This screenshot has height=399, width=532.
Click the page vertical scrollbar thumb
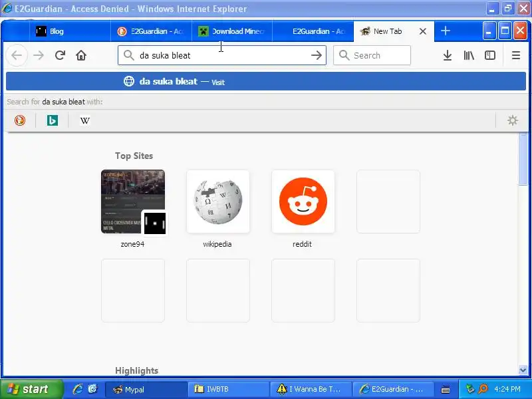point(523,160)
